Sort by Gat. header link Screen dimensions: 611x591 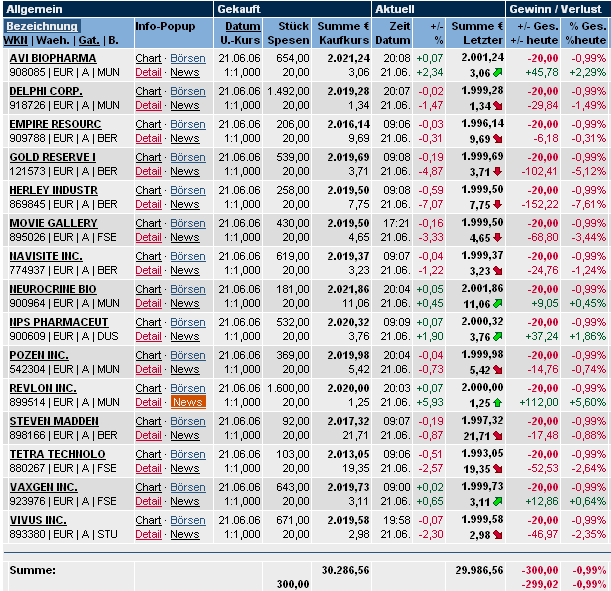tap(89, 41)
